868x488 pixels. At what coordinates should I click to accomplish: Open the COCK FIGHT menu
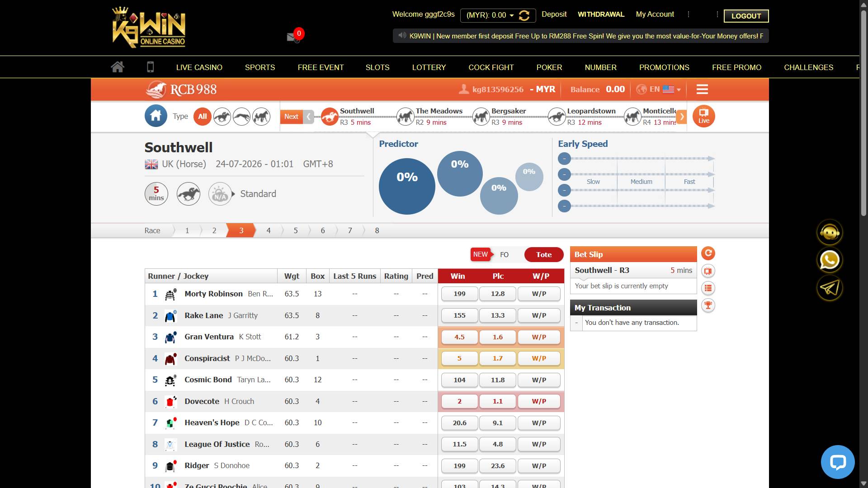(x=491, y=67)
